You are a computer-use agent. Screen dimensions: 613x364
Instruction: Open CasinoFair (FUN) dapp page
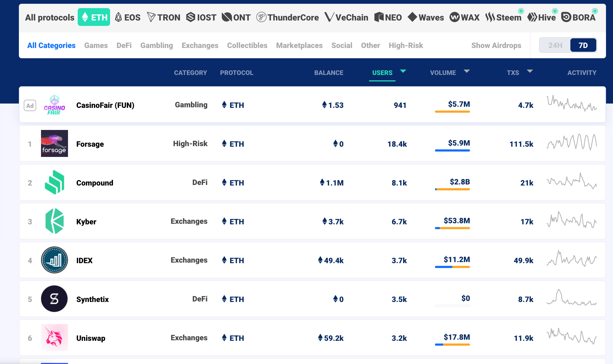pos(105,105)
